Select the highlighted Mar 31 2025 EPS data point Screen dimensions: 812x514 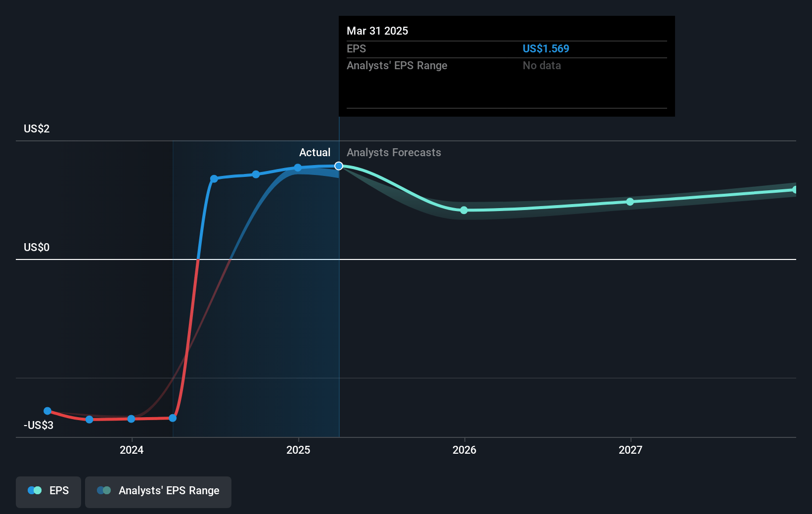(339, 166)
